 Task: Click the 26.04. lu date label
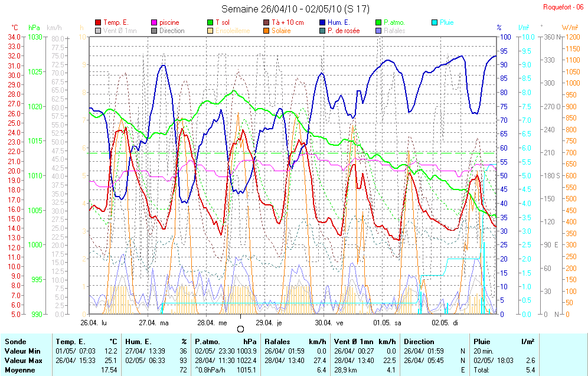[93, 323]
